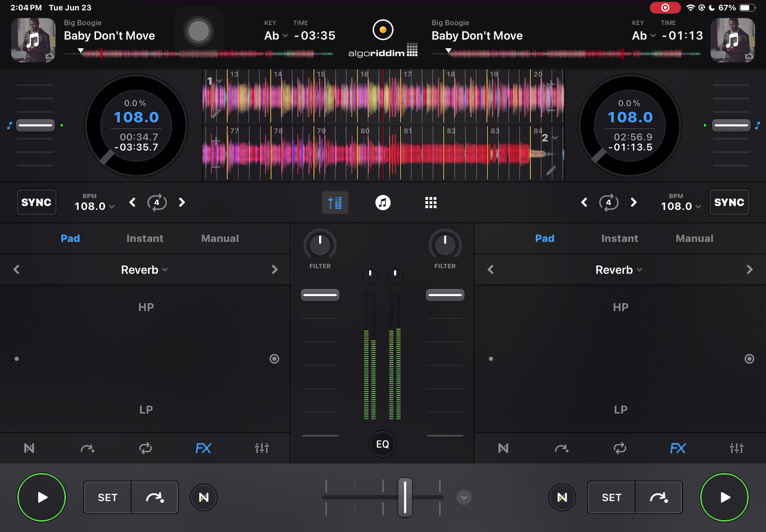Tap the record button at top center
This screenshot has width=766, height=532.
[x=383, y=30]
